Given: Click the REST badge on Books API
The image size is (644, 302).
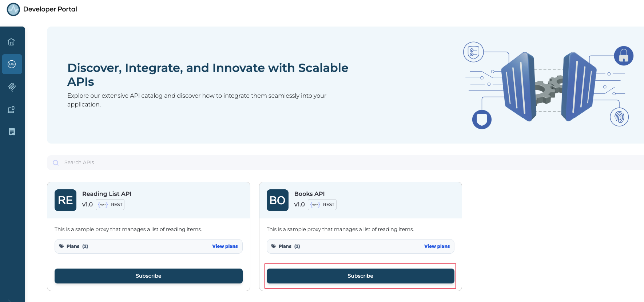Looking at the screenshot, I should pyautogui.click(x=322, y=205).
